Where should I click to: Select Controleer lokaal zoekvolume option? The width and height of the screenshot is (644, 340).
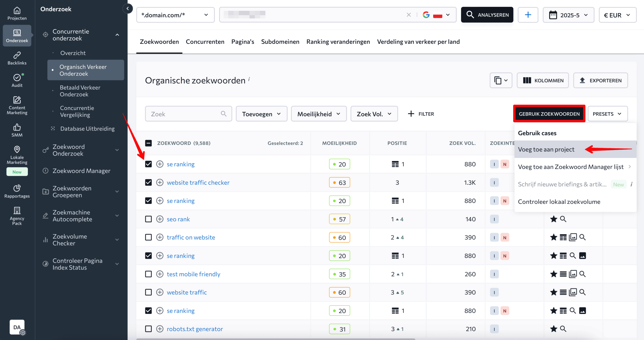point(576,202)
